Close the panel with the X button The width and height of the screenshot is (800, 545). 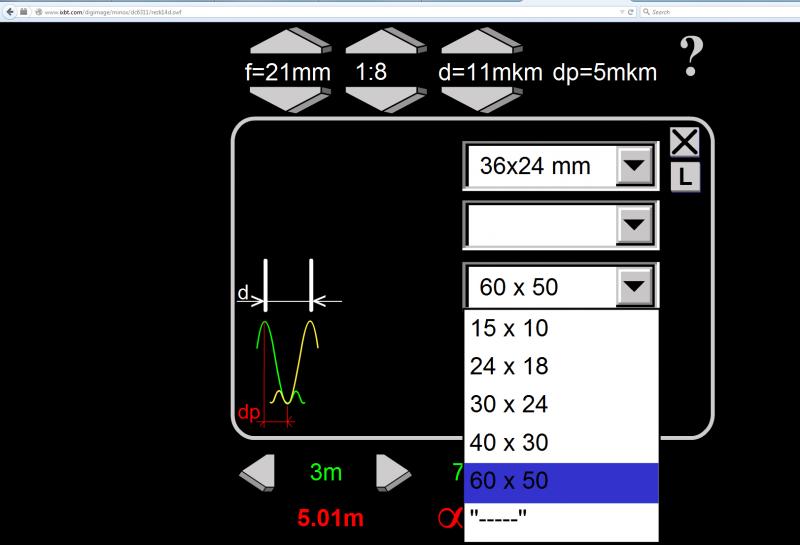tap(685, 142)
